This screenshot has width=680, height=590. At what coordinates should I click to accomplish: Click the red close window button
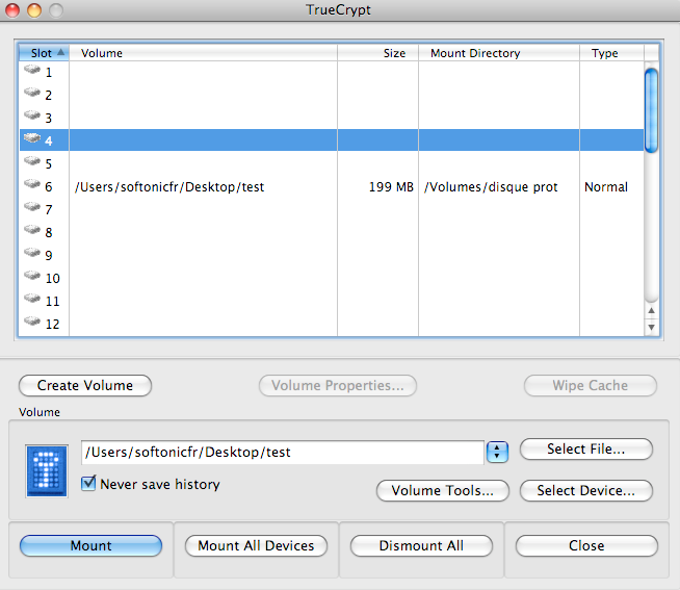pyautogui.click(x=12, y=10)
